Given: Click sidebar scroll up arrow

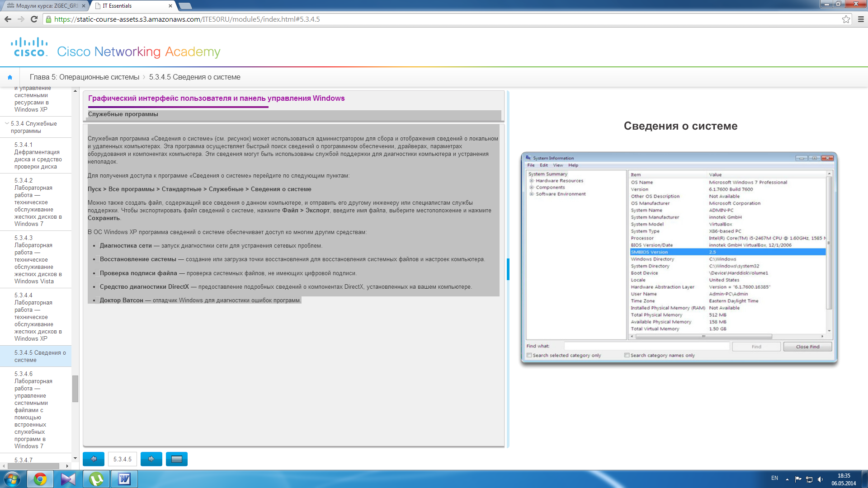Looking at the screenshot, I should pos(75,91).
